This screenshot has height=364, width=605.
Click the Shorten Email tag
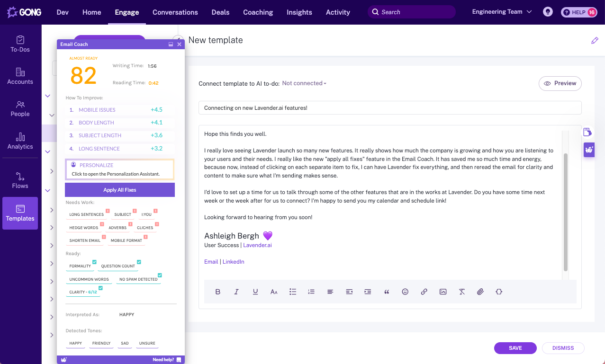(85, 240)
